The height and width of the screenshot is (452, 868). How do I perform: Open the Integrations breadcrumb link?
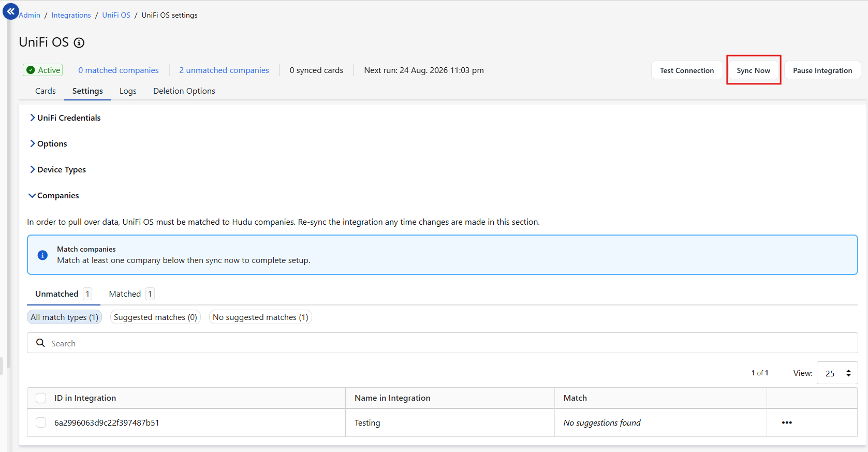point(71,15)
